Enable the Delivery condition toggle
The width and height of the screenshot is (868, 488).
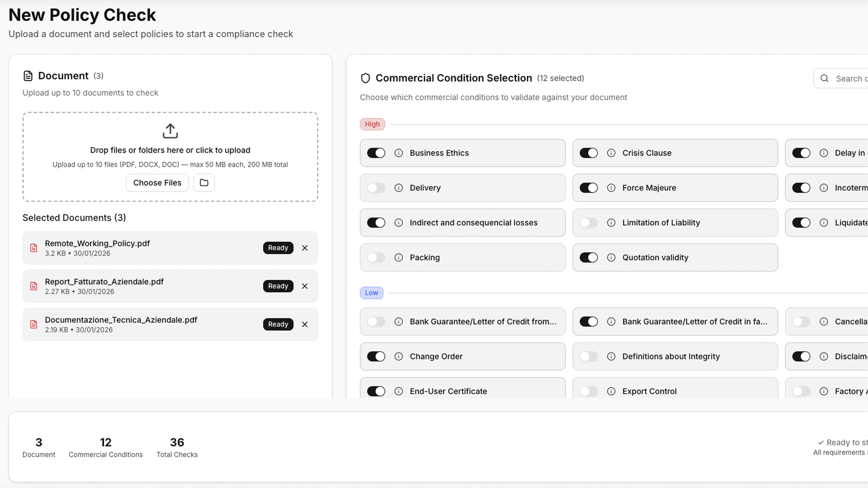tap(376, 188)
